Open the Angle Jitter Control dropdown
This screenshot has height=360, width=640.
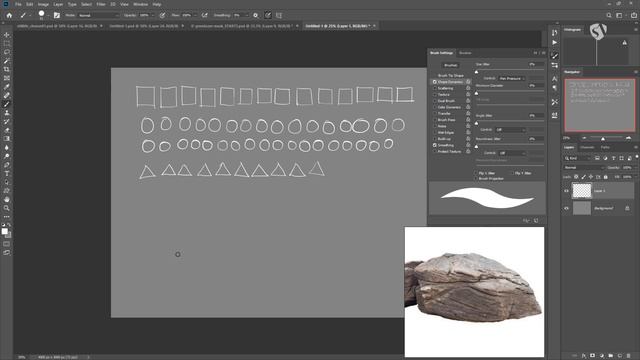point(510,130)
